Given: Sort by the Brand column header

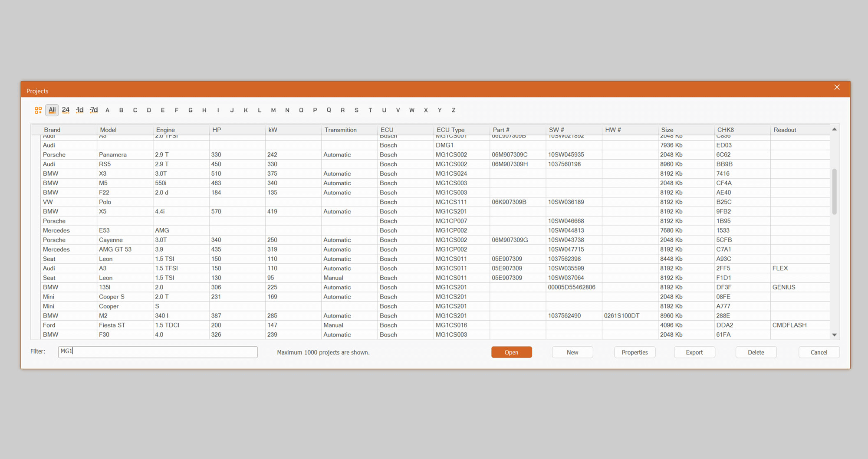Looking at the screenshot, I should point(69,130).
